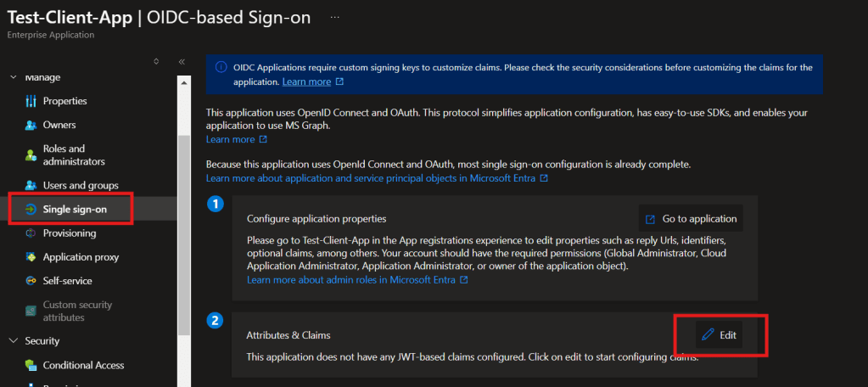868x387 pixels.
Task: Open Custom security attributes menu item
Action: (77, 311)
